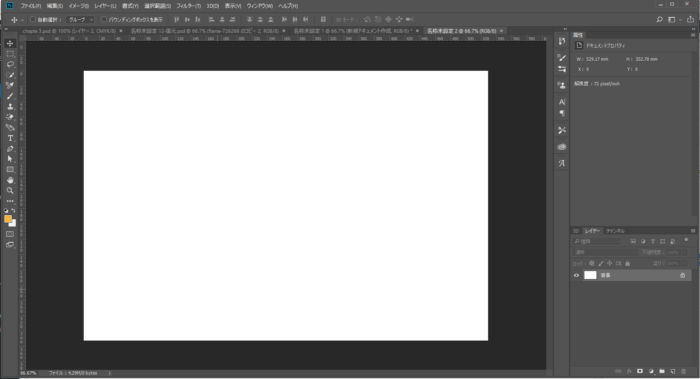Select the Clone Stamp tool
This screenshot has height=379, width=700.
(x=10, y=107)
